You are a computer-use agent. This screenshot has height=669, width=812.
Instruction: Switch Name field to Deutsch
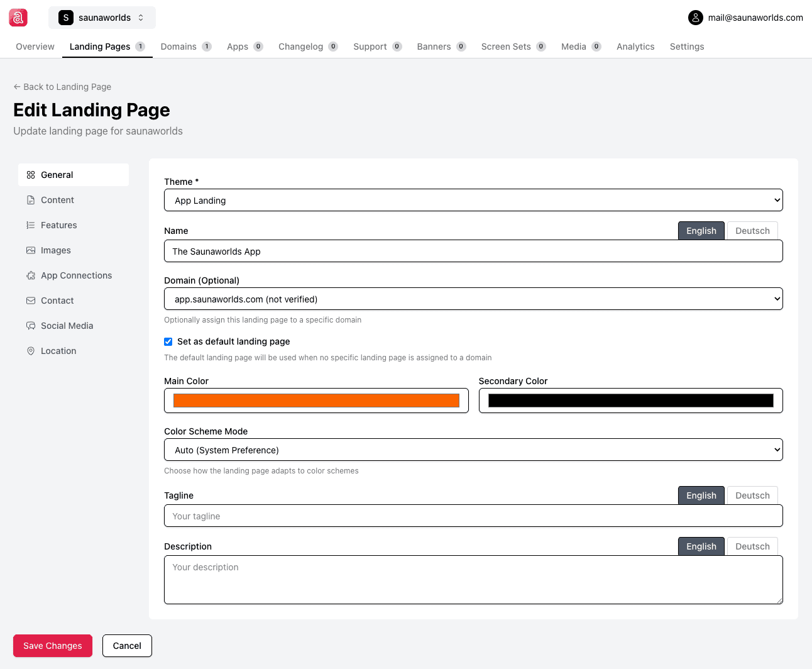[752, 231]
